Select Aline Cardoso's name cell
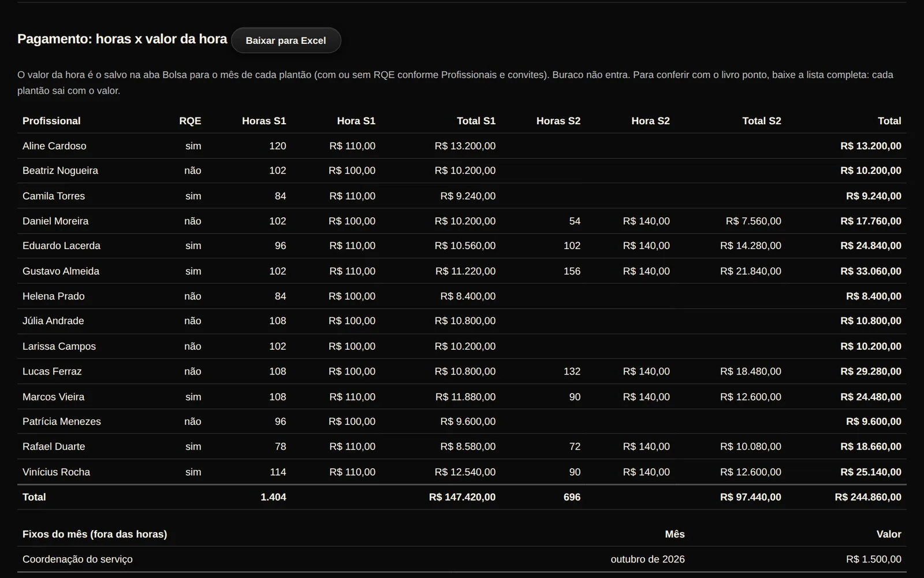Viewport: 924px width, 578px height. tap(54, 146)
